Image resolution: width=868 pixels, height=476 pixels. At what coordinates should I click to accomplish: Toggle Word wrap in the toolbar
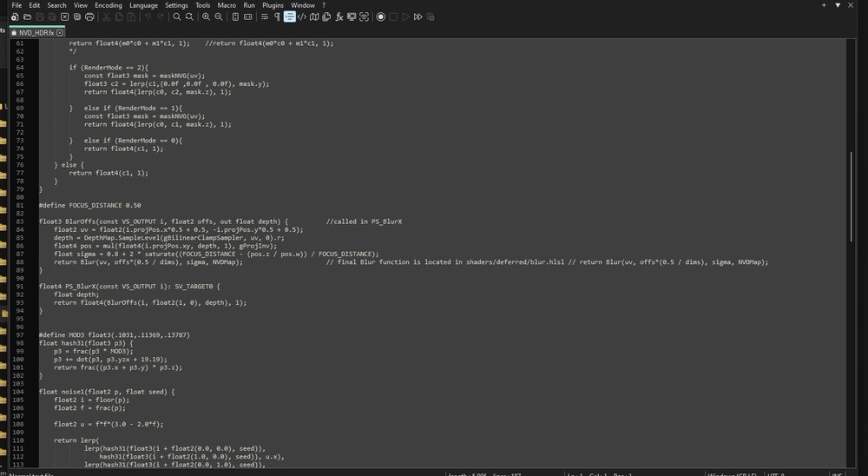tap(265, 17)
